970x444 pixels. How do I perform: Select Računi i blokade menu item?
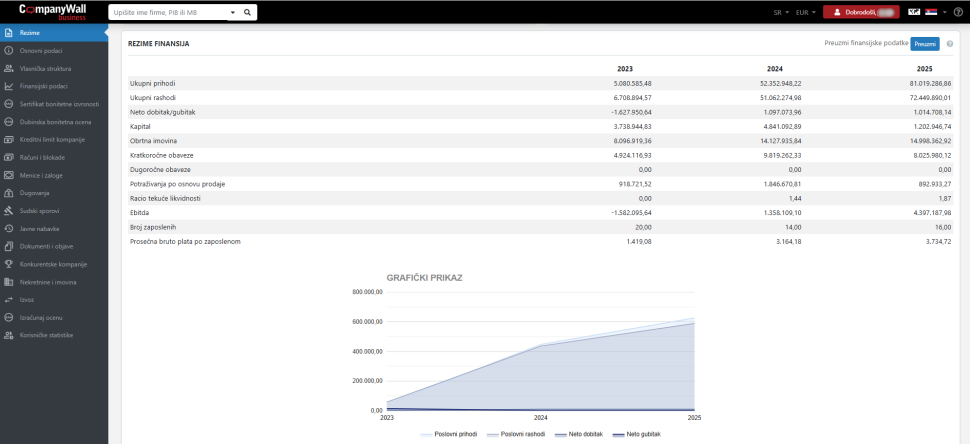pyautogui.click(x=40, y=157)
